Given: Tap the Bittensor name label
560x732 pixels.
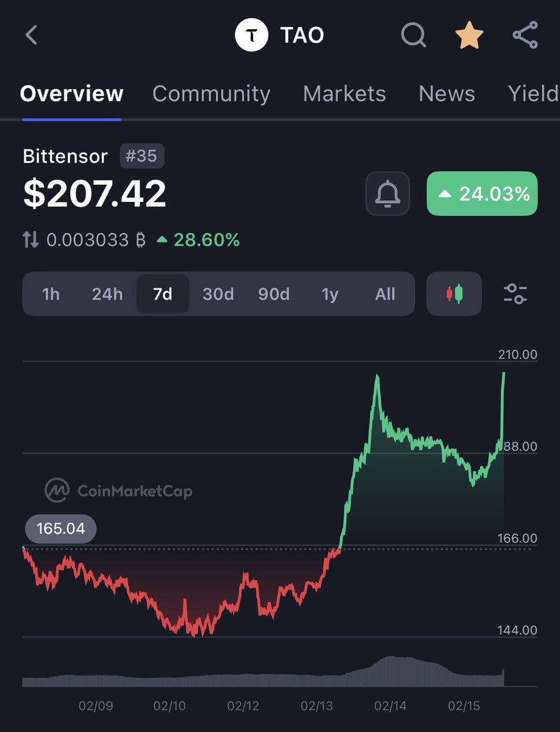Looking at the screenshot, I should coord(65,156).
